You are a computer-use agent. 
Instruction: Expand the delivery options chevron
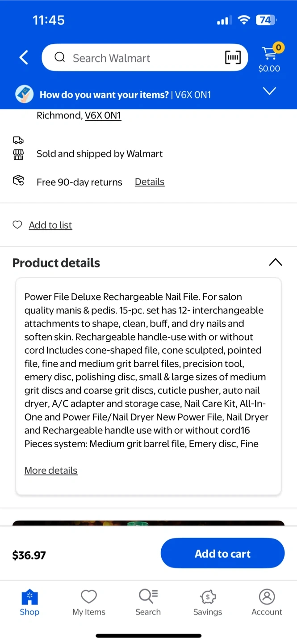269,91
